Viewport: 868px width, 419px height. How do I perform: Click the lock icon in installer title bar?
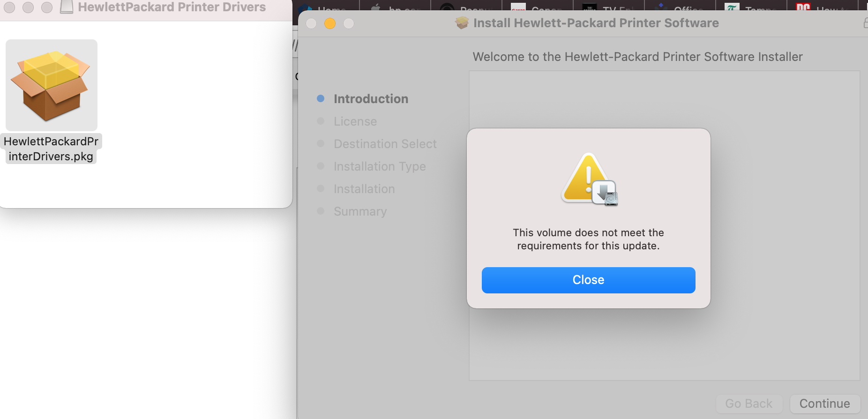tap(865, 22)
